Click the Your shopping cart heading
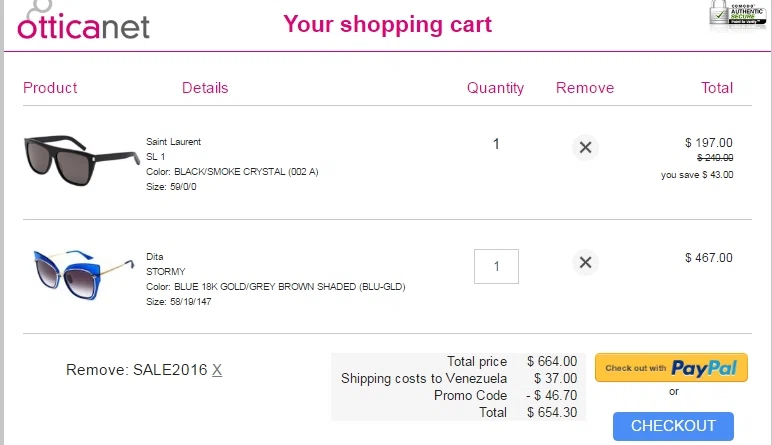Image resolution: width=772 pixels, height=445 pixels. [387, 24]
